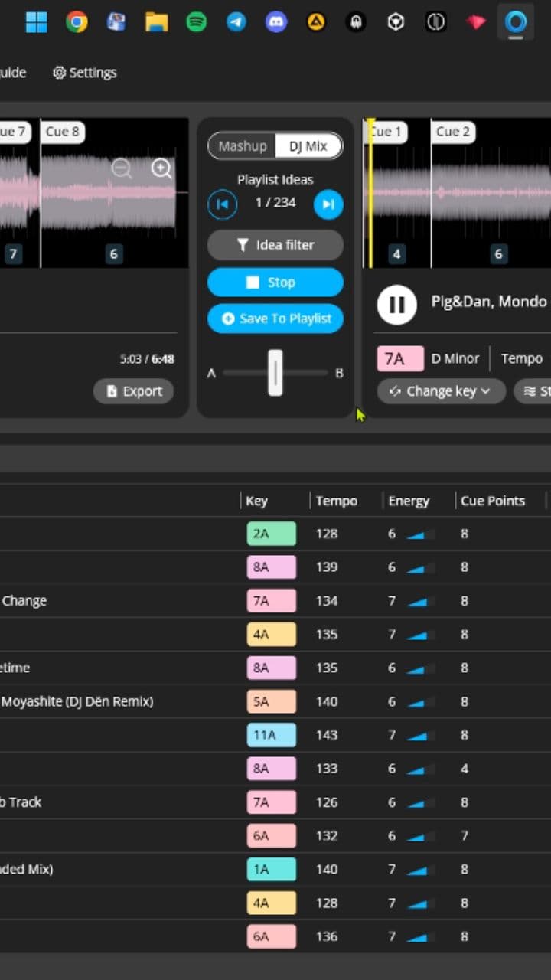Click the crossfader handle between A and B

pyautogui.click(x=275, y=373)
